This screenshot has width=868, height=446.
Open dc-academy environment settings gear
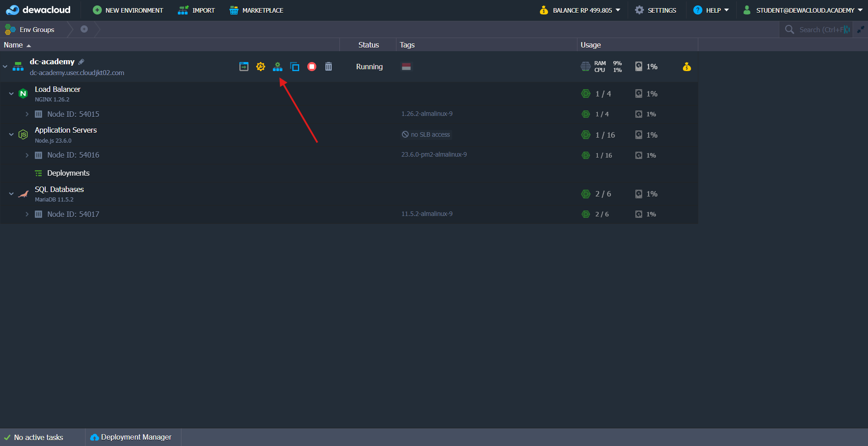pos(260,67)
